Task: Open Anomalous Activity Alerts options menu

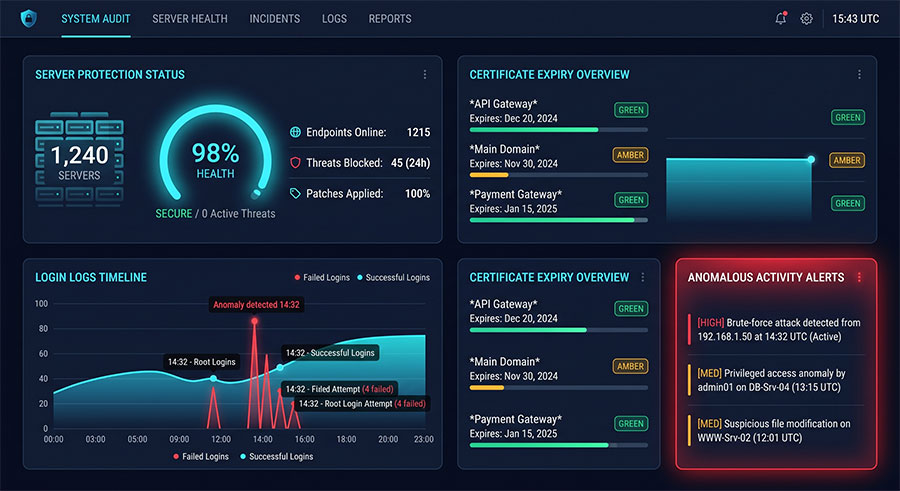Action: [859, 277]
